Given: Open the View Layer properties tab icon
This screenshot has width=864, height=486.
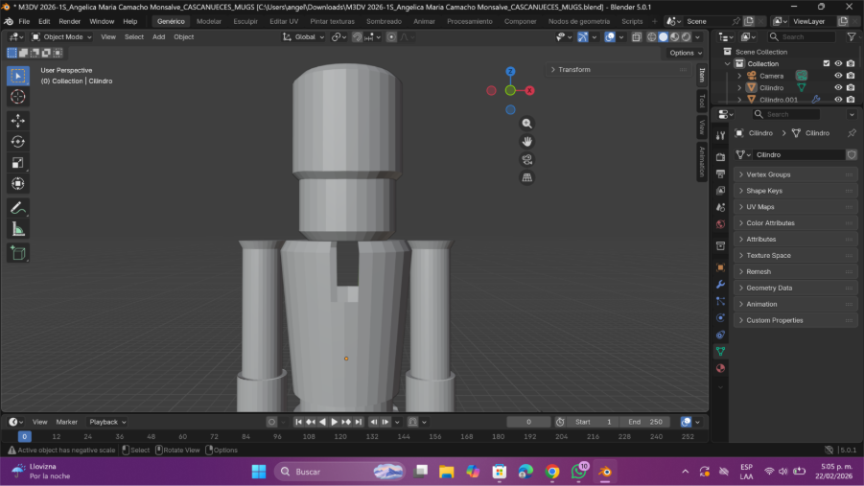Looking at the screenshot, I should tap(720, 191).
